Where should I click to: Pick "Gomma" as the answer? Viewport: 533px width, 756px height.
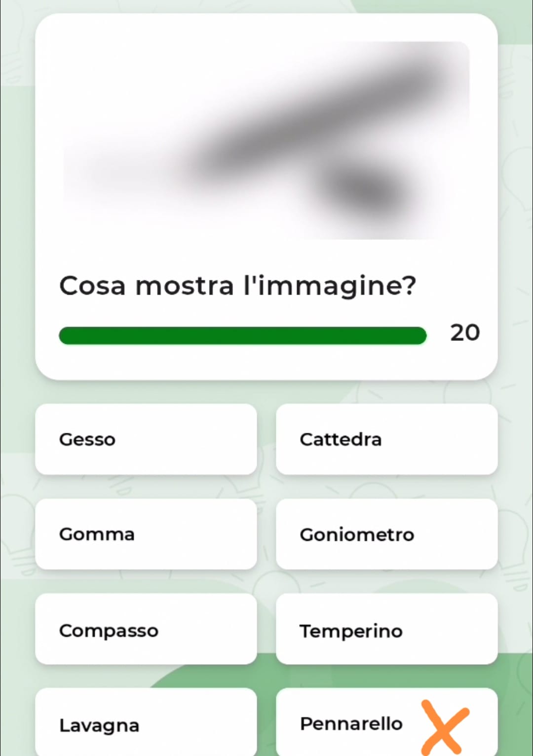[x=146, y=534]
